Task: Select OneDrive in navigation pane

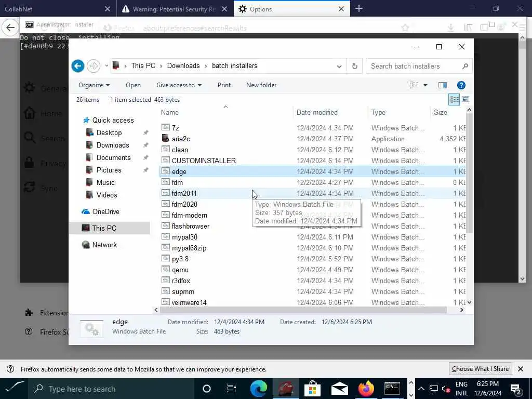Action: 105,212
